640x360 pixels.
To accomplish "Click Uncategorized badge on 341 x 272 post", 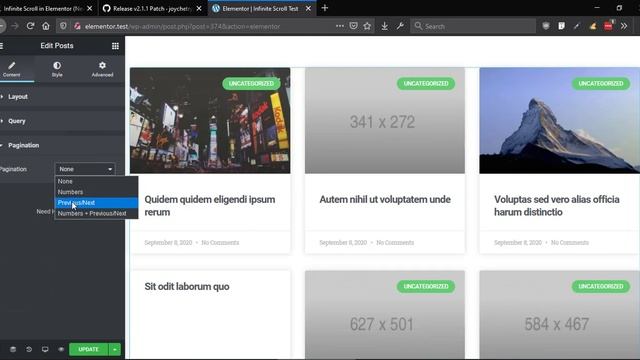I will (426, 84).
